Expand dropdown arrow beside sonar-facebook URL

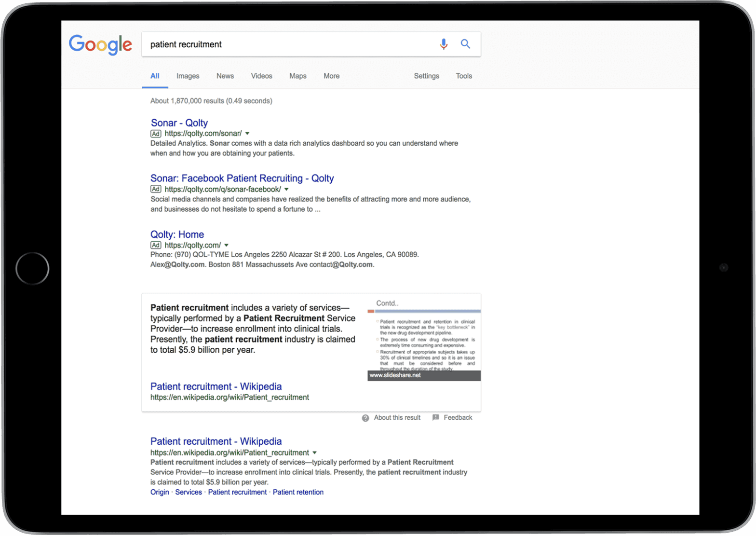pos(286,190)
